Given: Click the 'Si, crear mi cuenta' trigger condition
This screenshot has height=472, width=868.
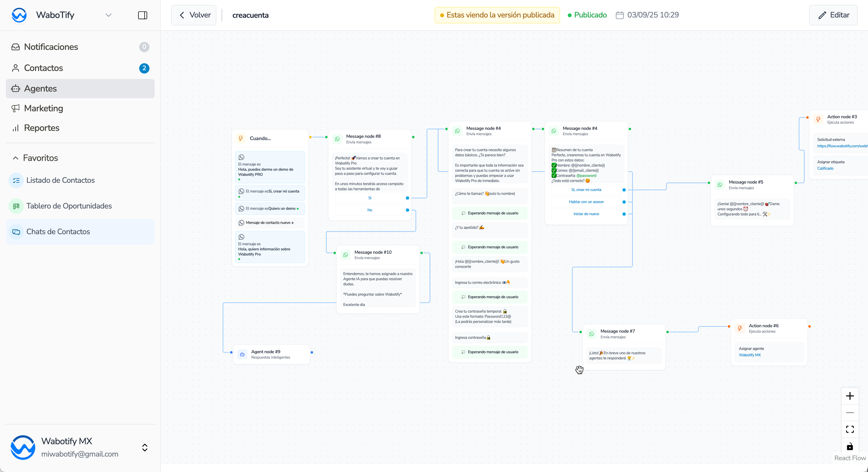Looking at the screenshot, I should pyautogui.click(x=270, y=193).
